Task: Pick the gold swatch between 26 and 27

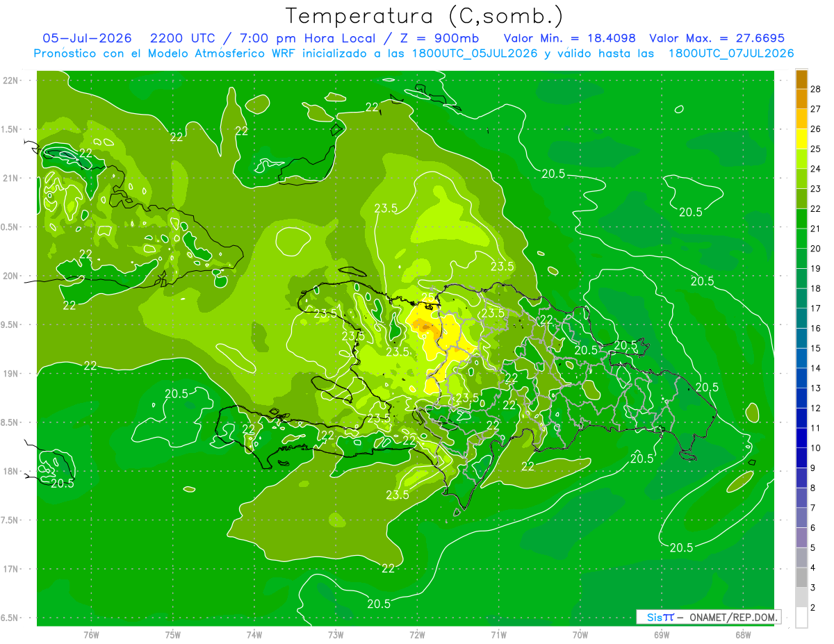Action: coord(801,119)
